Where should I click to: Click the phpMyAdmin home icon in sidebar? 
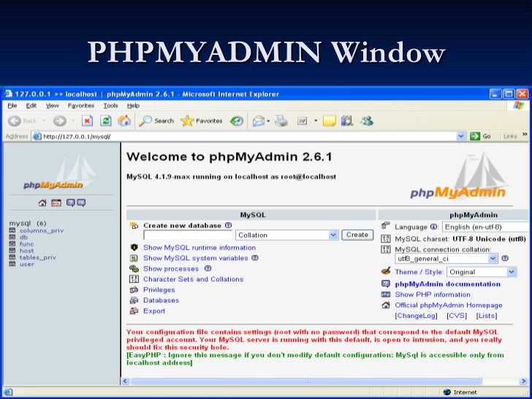click(x=42, y=203)
